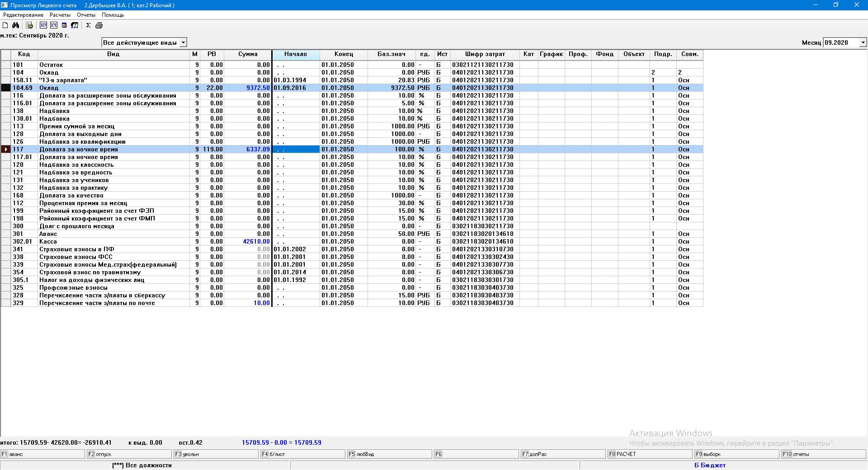Viewport: 868px width, 470px height.
Task: Open the Редактирование menu
Action: click(x=24, y=15)
